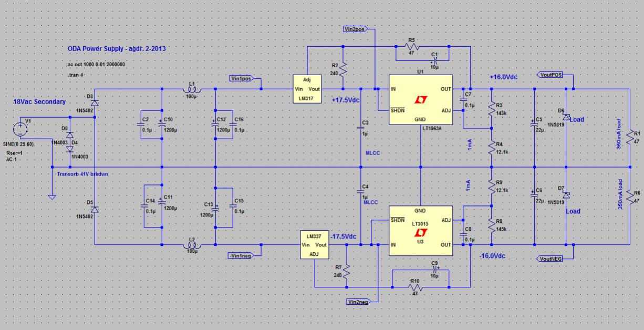Click the Vin1pos net label
644x330 pixels.
[241, 78]
